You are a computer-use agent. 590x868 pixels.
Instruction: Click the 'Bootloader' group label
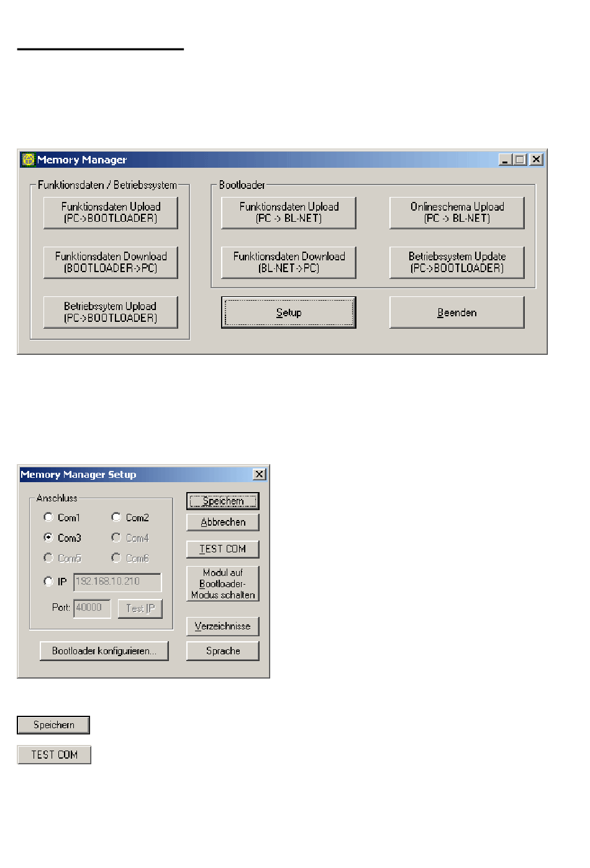[242, 185]
